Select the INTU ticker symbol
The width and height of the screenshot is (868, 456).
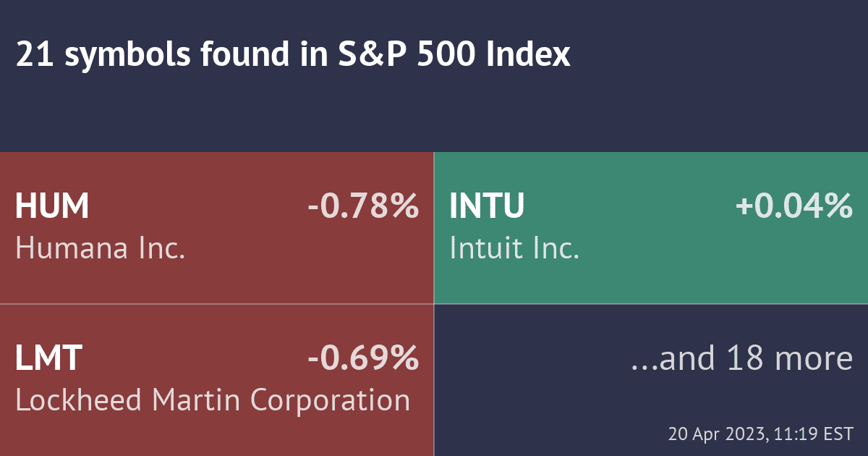pyautogui.click(x=486, y=207)
